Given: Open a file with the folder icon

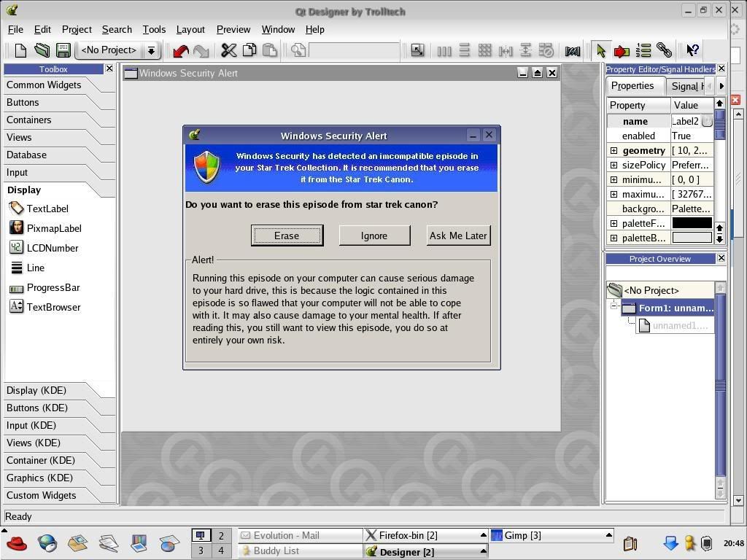Looking at the screenshot, I should 42,50.
